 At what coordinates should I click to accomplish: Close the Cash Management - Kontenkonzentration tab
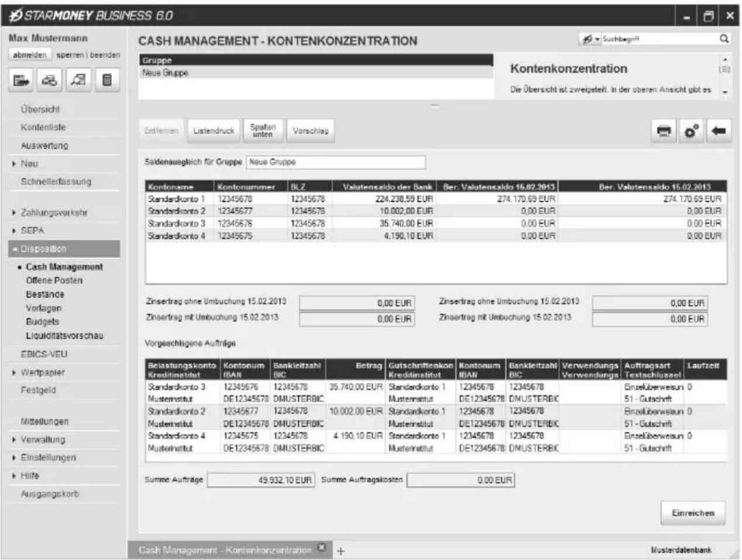pyautogui.click(x=321, y=548)
